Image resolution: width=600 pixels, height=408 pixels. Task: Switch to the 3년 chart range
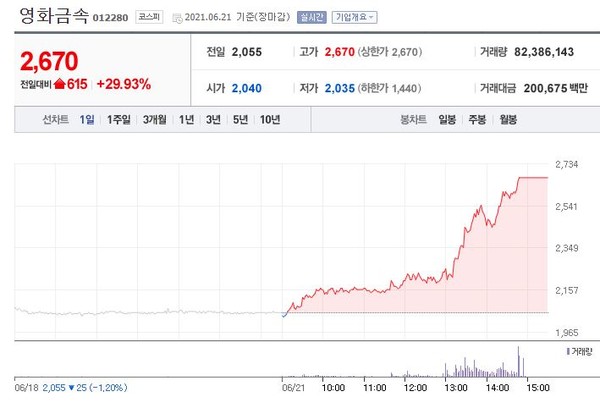point(213,120)
